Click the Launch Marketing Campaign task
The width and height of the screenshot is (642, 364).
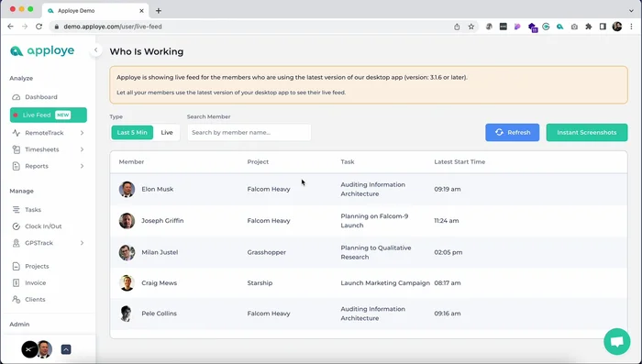[385, 283]
